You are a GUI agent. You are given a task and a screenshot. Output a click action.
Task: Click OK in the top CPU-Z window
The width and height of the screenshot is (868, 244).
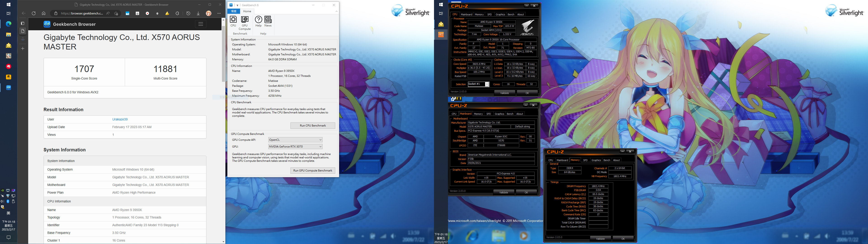pos(527,93)
